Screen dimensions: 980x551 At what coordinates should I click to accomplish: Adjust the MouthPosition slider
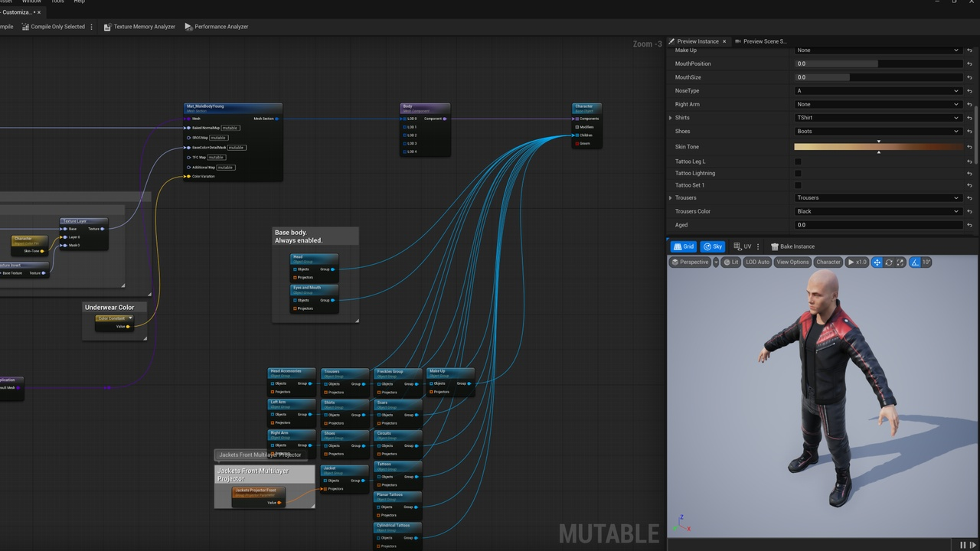point(877,64)
